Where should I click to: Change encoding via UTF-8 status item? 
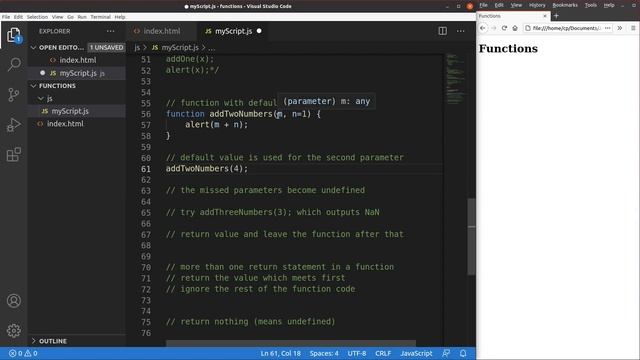pos(357,353)
